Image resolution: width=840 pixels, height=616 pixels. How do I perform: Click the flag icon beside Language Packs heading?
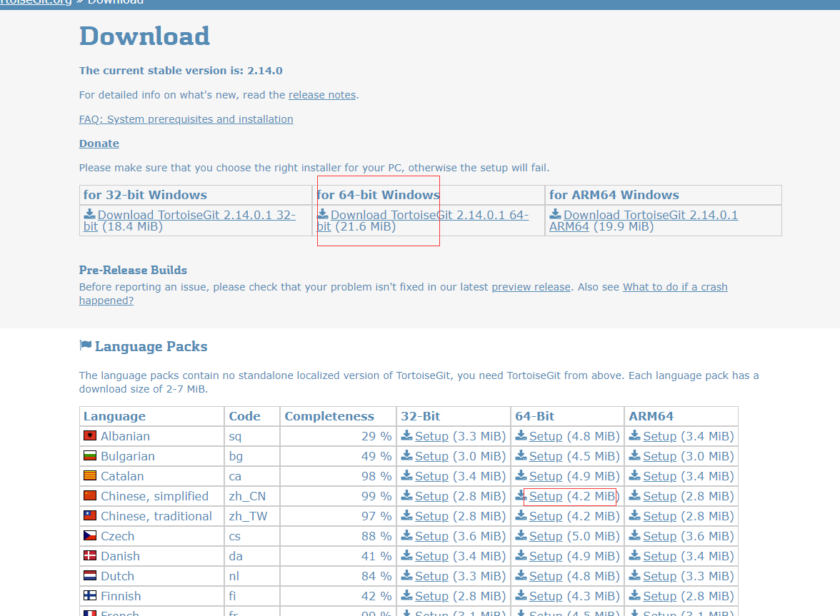pos(85,345)
